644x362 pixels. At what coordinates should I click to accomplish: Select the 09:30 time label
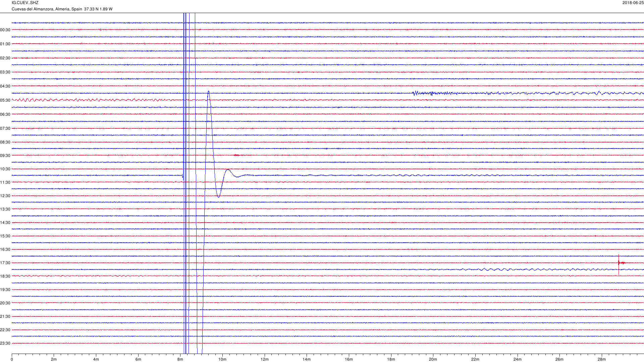tap(5, 156)
